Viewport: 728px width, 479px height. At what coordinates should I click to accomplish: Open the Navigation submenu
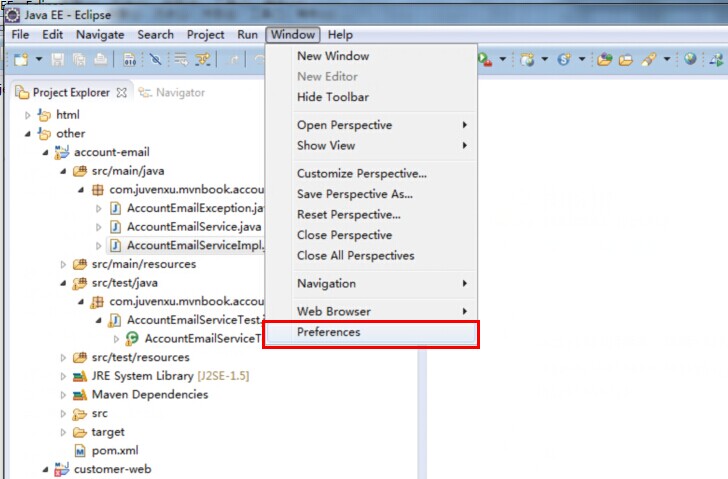(371, 284)
